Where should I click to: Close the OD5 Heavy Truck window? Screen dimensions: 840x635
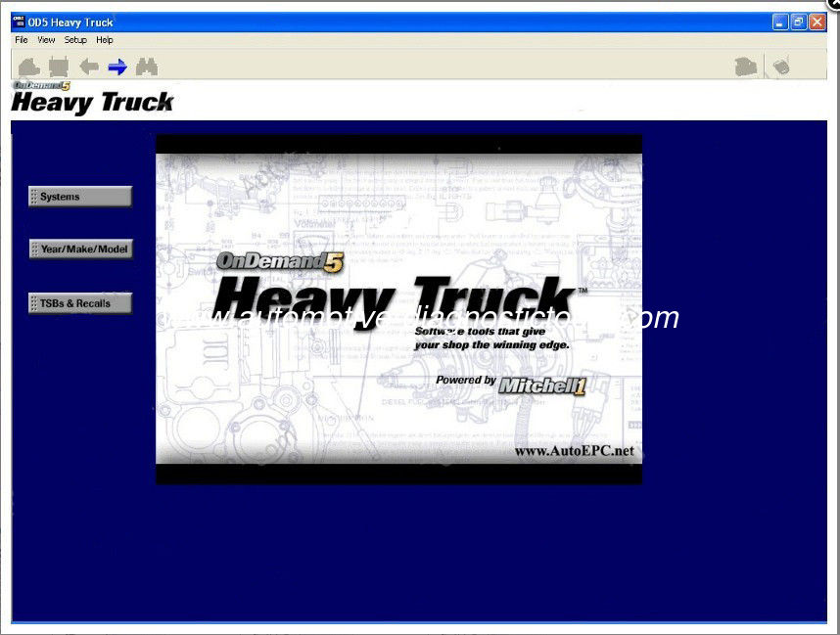(817, 22)
